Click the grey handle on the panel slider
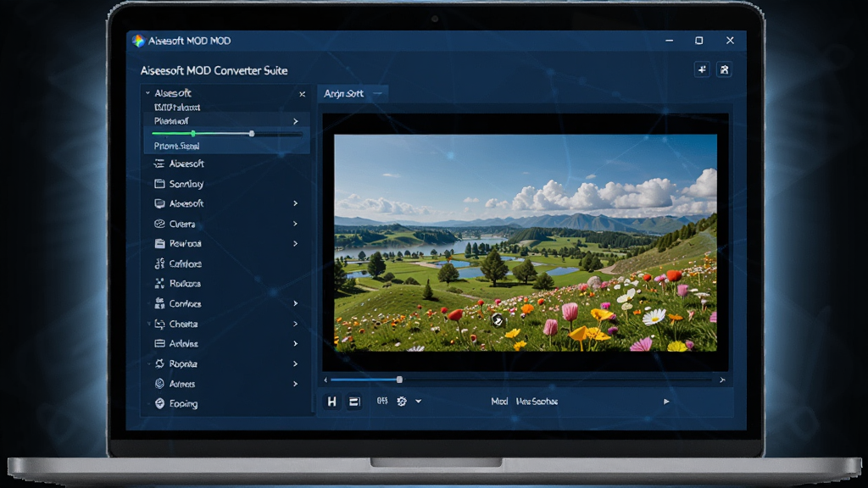This screenshot has width=868, height=488. click(x=252, y=133)
